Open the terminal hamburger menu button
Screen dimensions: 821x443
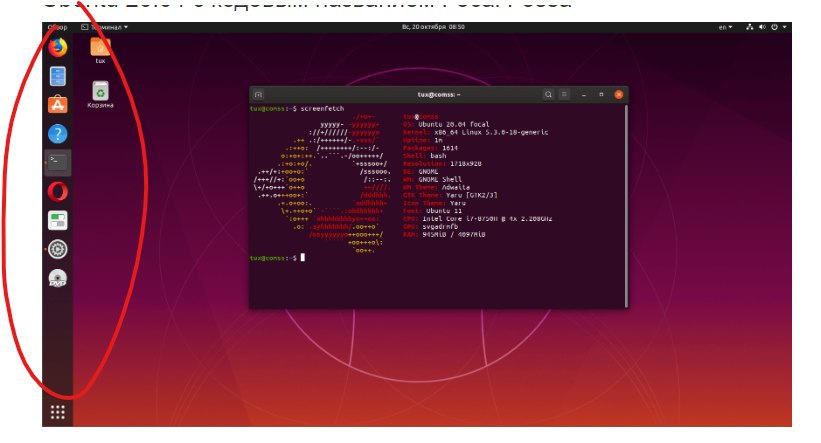pos(564,95)
